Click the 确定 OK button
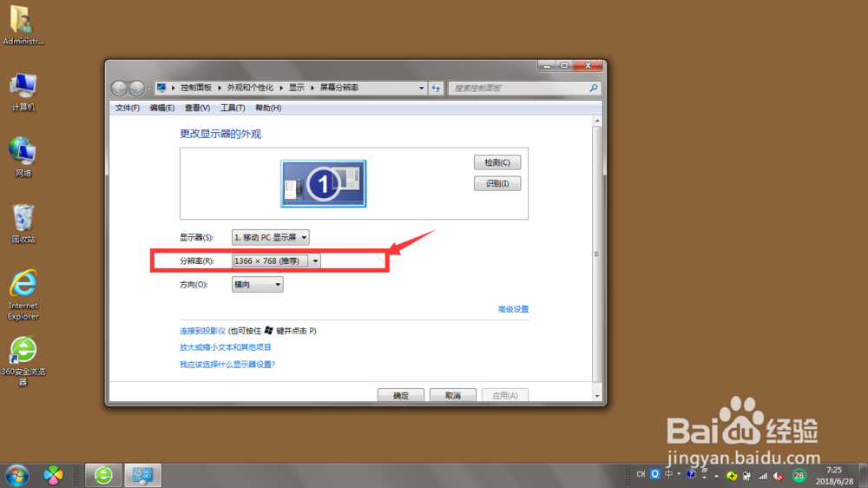 click(x=401, y=395)
